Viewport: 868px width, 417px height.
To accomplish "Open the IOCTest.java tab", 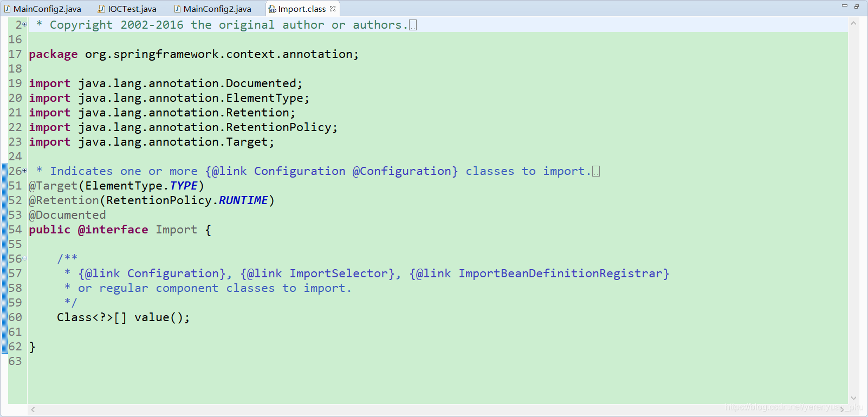I will pyautogui.click(x=127, y=9).
